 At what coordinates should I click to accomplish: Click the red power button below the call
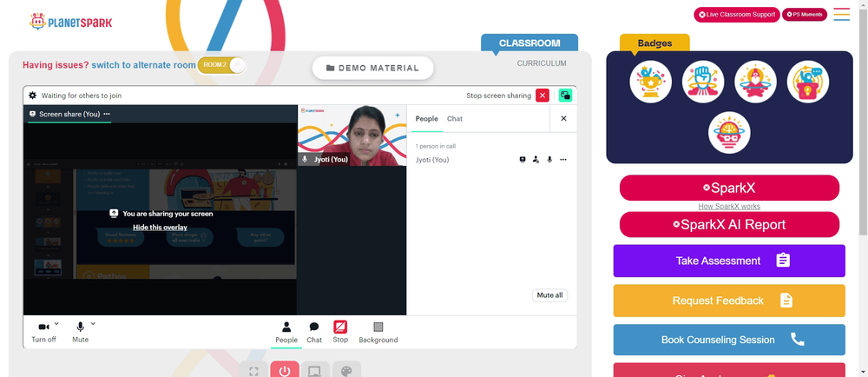point(285,370)
